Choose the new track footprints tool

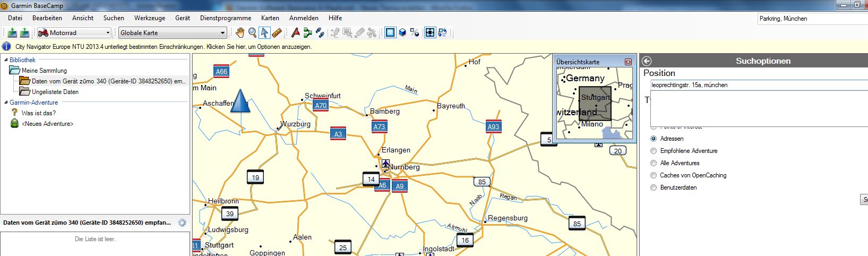320,33
